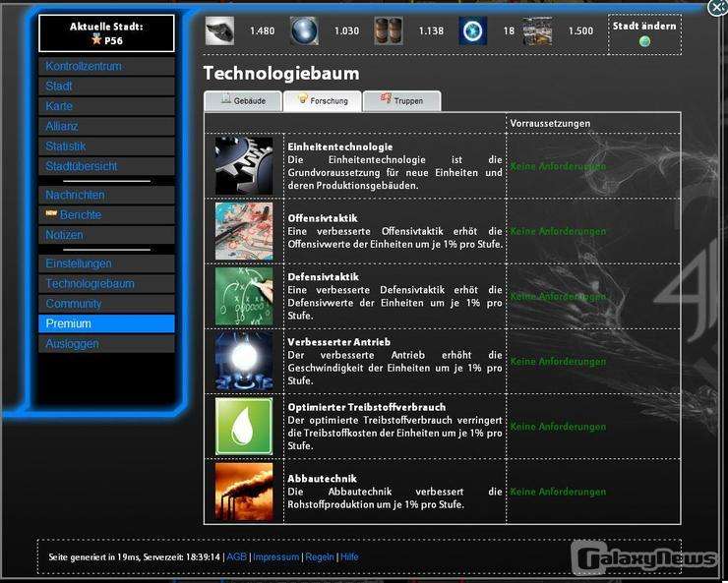Click the 1.138 resource value
The image size is (728, 583).
click(x=431, y=31)
